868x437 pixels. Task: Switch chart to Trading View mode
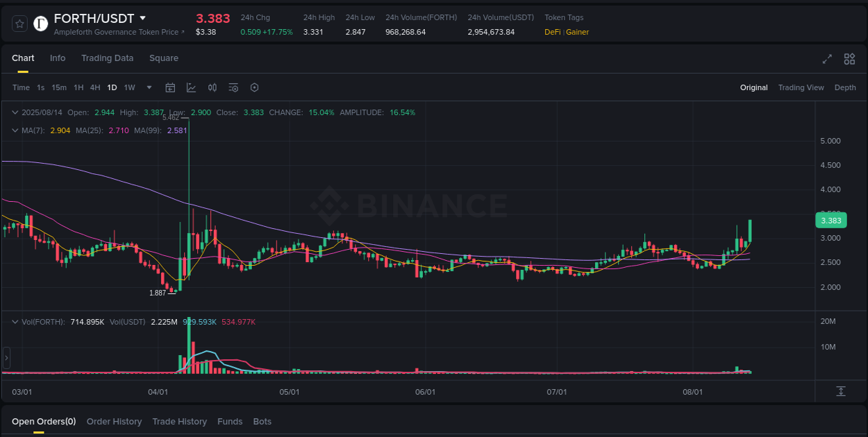[801, 87]
